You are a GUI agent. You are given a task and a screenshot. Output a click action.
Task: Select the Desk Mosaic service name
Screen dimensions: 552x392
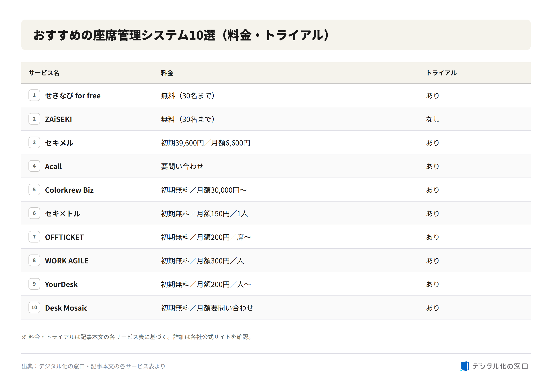(66, 308)
